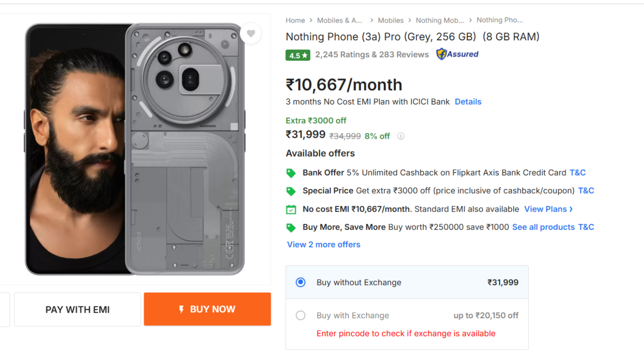
Task: Select Buy with Exchange radio button
Action: pyautogui.click(x=301, y=316)
